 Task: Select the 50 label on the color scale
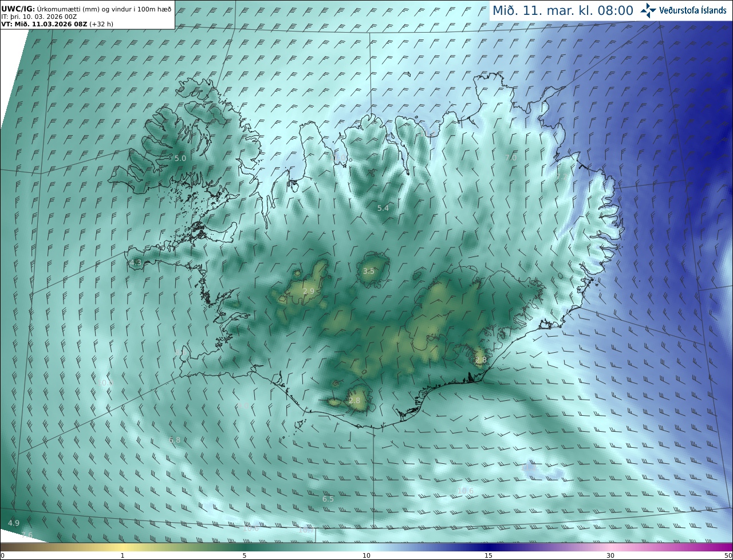click(x=728, y=555)
